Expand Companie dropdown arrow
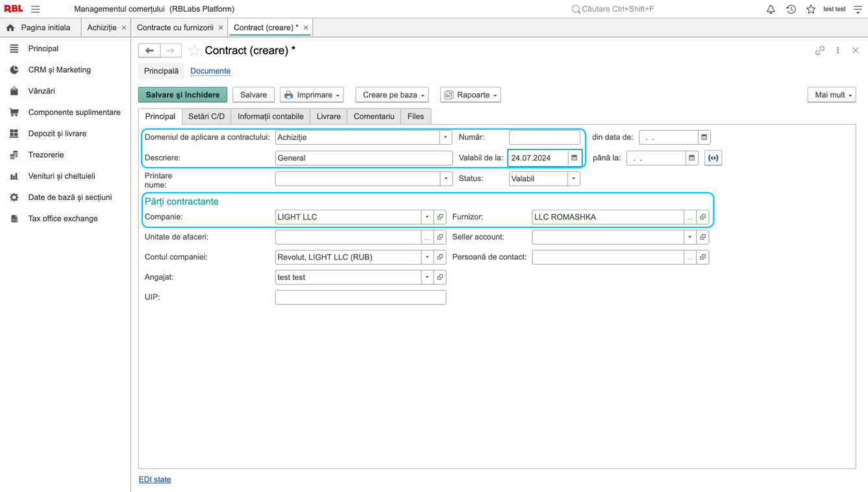 pyautogui.click(x=427, y=217)
